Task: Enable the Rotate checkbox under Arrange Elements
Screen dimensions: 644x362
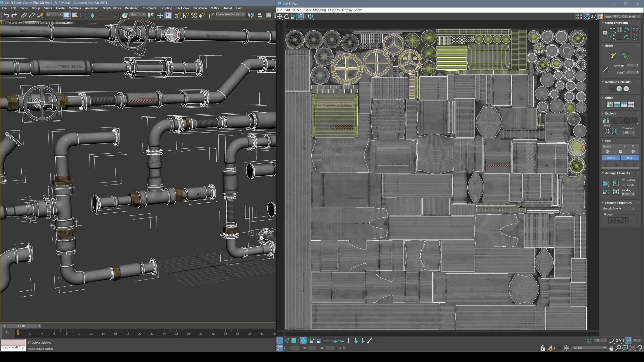Action: (624, 185)
